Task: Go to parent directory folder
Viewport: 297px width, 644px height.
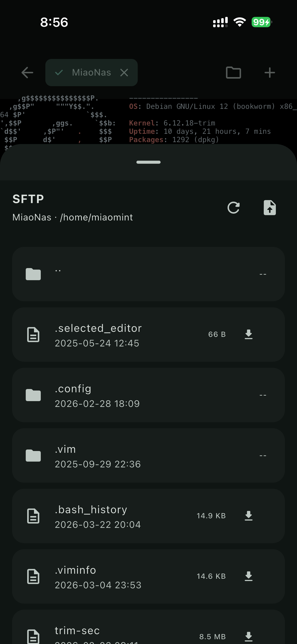Action: coord(148,274)
